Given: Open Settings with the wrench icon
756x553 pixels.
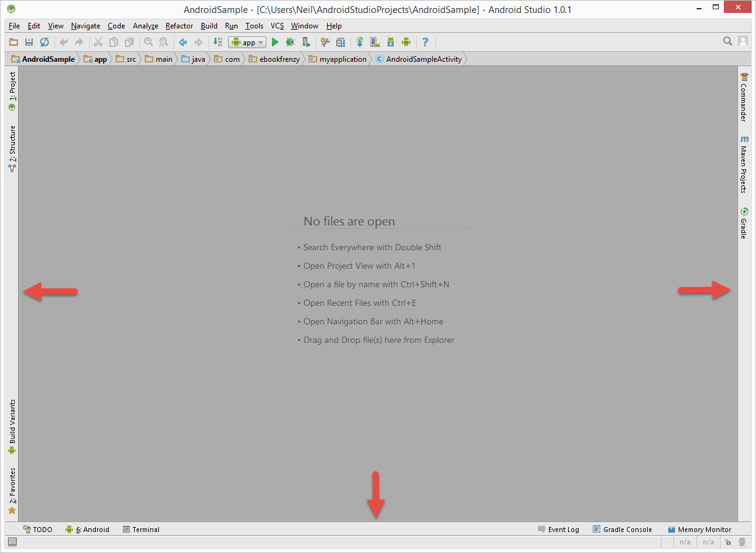Looking at the screenshot, I should (326, 42).
